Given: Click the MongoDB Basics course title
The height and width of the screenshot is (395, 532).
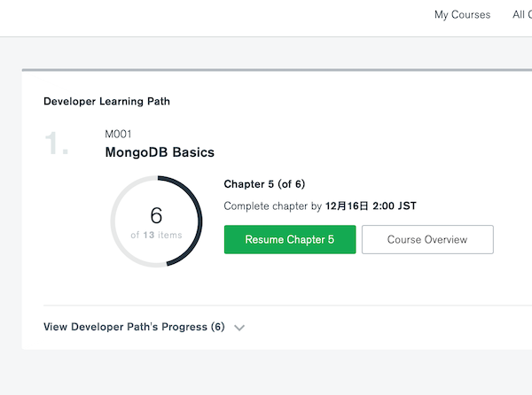Looking at the screenshot, I should point(160,152).
